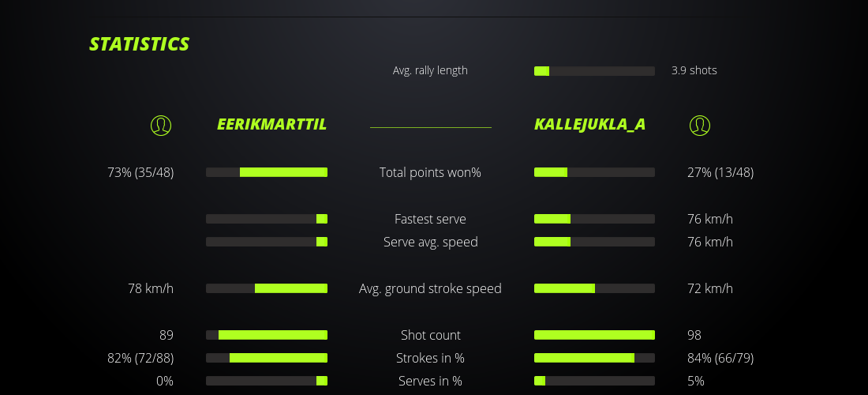Select the 73% (35/48) points value
This screenshot has width=868, height=395.
(x=140, y=172)
